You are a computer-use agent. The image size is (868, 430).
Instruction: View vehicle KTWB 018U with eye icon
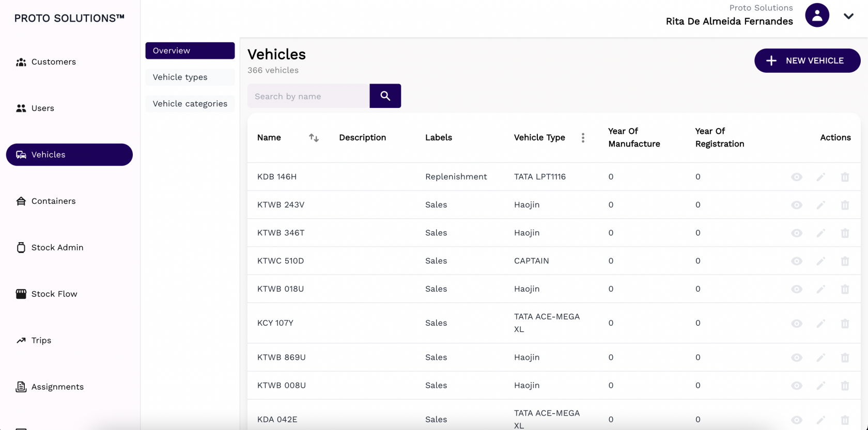click(x=796, y=289)
